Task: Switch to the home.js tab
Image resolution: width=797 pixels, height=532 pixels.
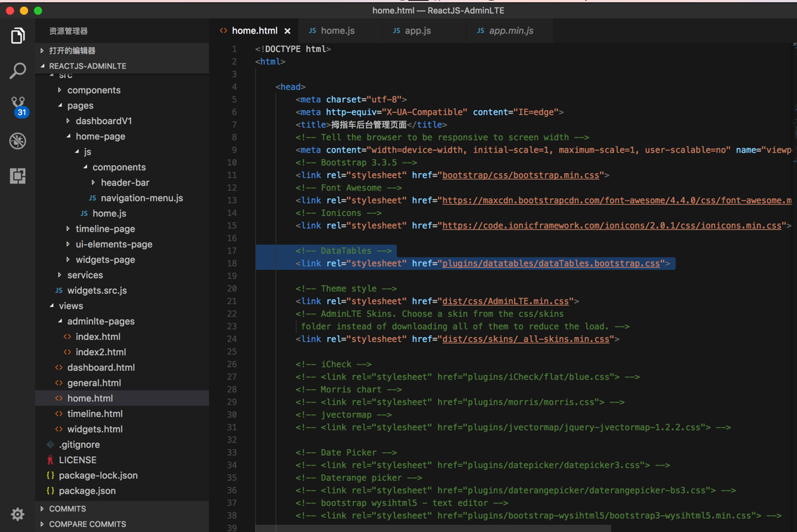Action: pos(337,31)
